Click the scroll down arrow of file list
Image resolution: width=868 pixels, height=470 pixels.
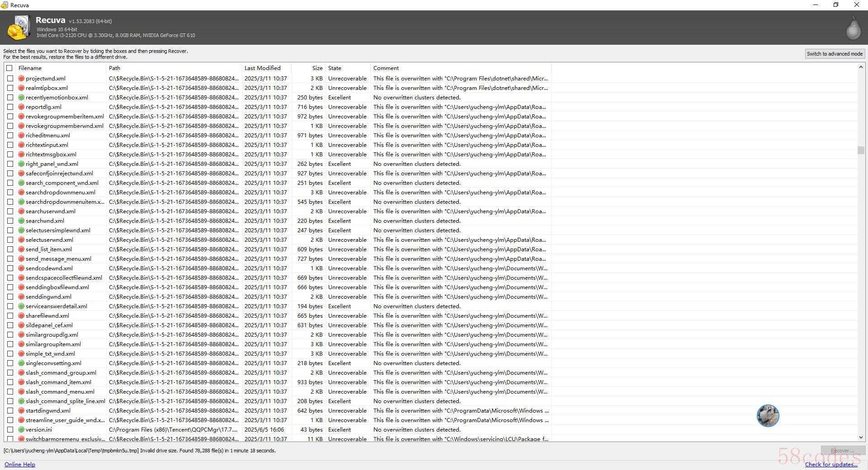pos(861,437)
